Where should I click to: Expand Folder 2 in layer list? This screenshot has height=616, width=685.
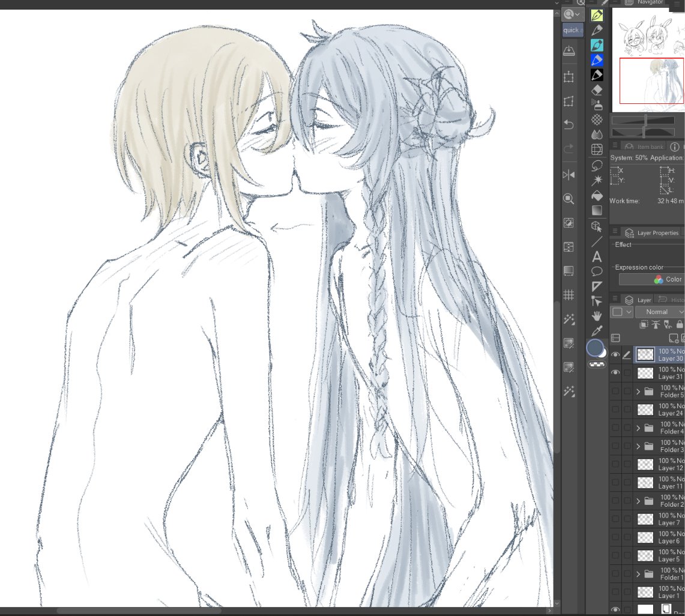[638, 501]
